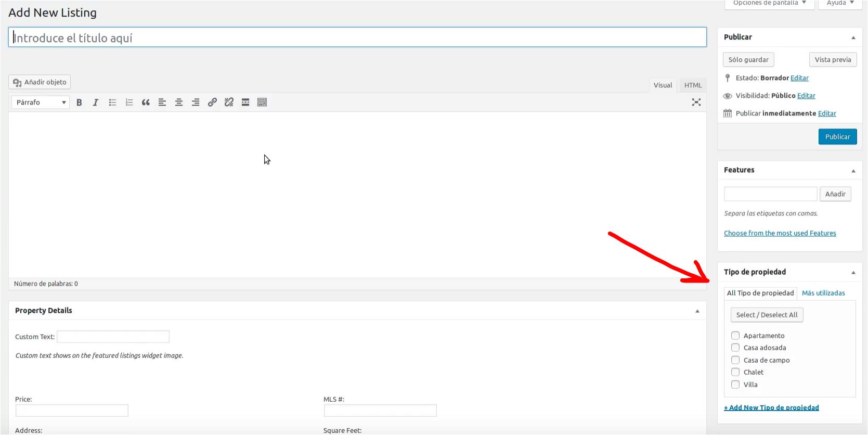Open the Opciones de pantalla dropdown

770,4
